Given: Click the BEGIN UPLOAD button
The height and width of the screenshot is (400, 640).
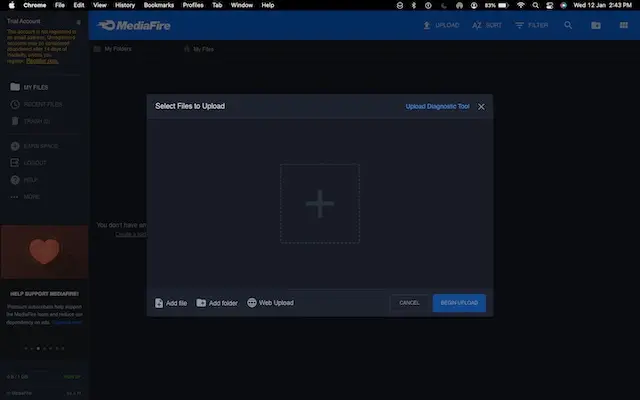Looking at the screenshot, I should [x=459, y=303].
